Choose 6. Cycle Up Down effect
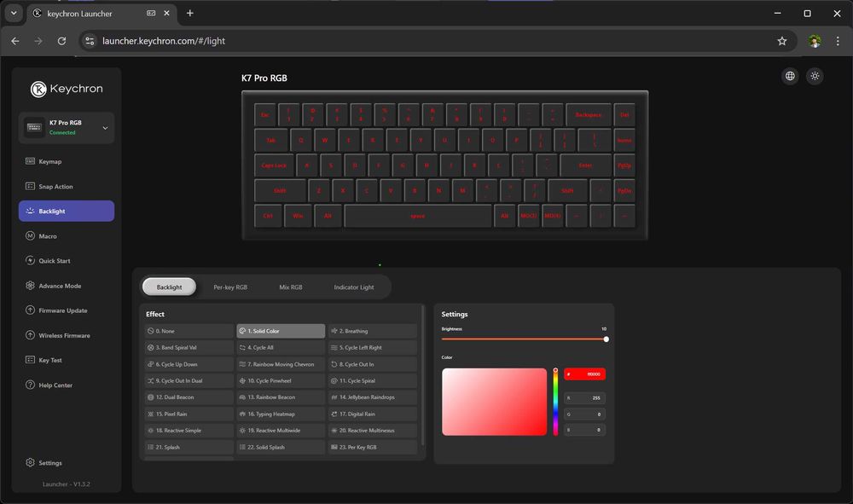The width and height of the screenshot is (853, 504). (x=189, y=364)
